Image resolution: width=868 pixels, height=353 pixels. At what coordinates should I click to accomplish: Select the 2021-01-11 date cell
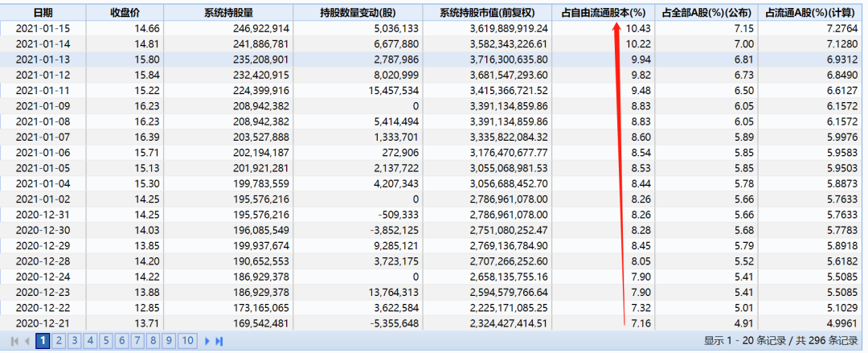tap(43, 90)
